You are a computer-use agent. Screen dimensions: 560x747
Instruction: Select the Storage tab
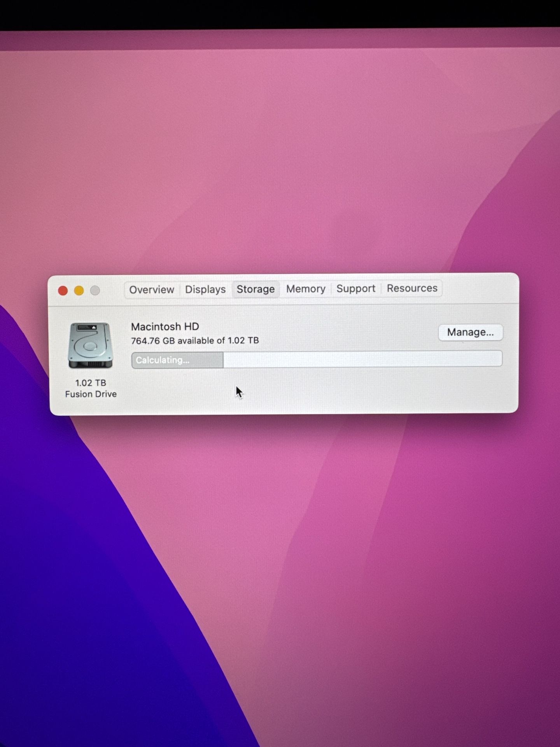(x=255, y=289)
